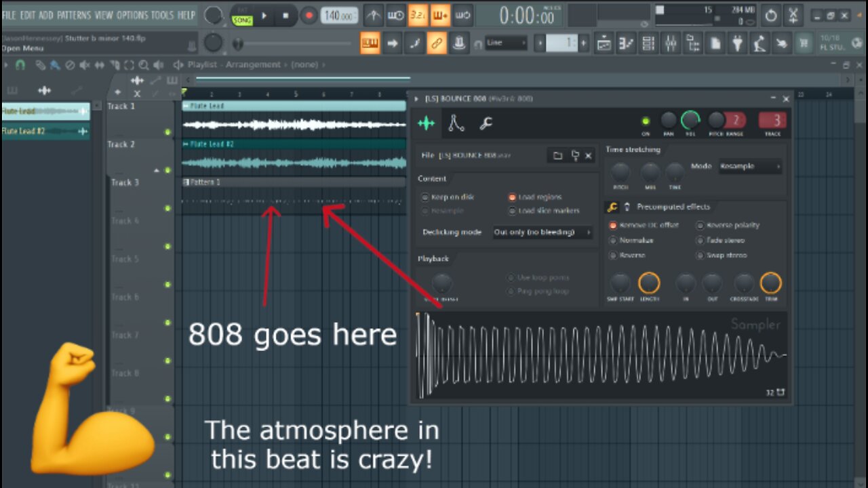Open the TOOLS menu
This screenshot has width=868, height=488.
click(162, 15)
